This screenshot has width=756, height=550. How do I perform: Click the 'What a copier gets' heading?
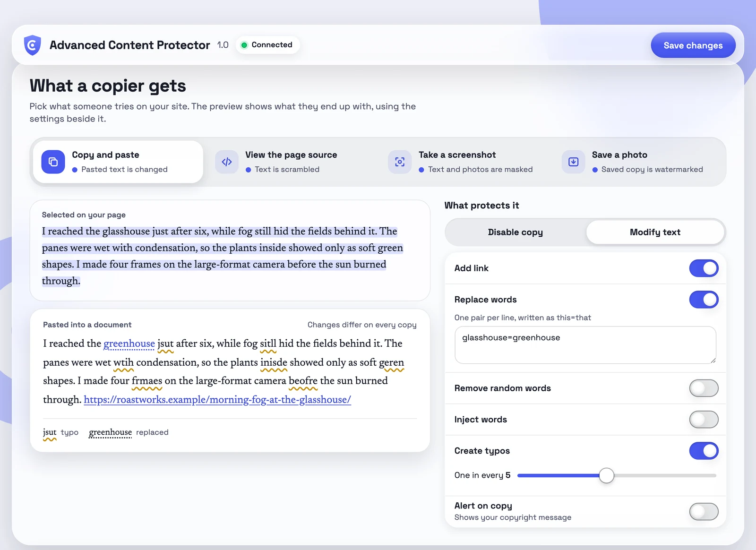point(108,86)
